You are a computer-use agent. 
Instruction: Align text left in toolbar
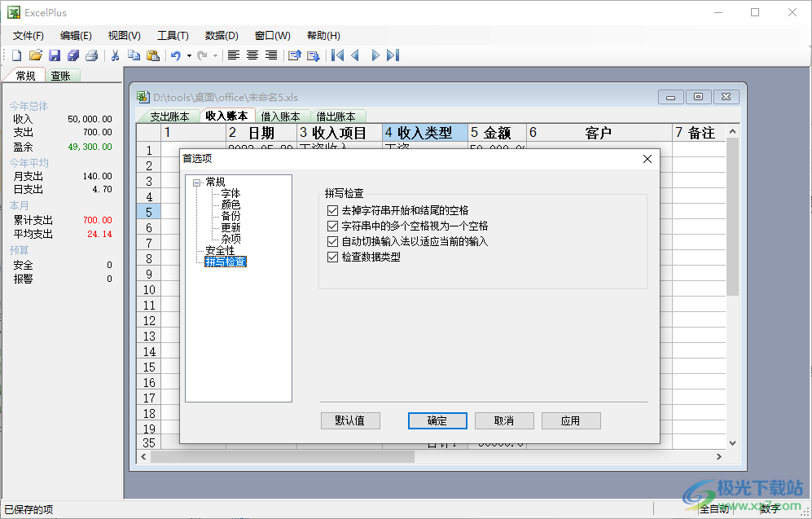[234, 55]
